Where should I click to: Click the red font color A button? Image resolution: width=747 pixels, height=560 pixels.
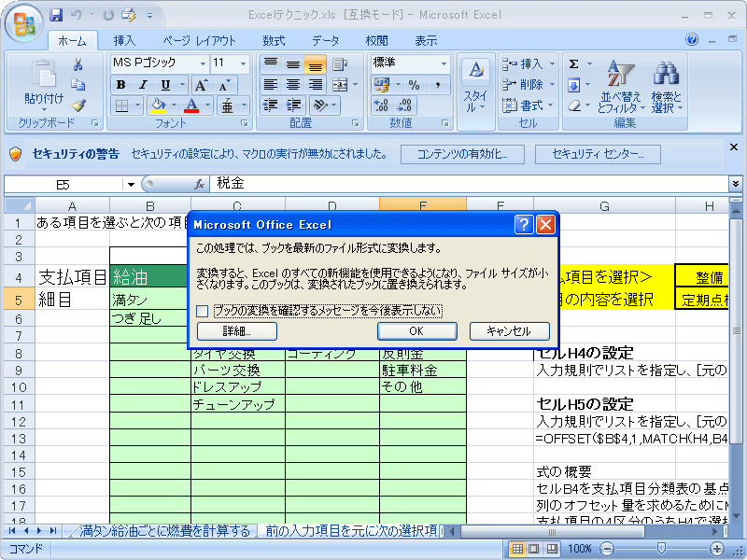tap(191, 105)
